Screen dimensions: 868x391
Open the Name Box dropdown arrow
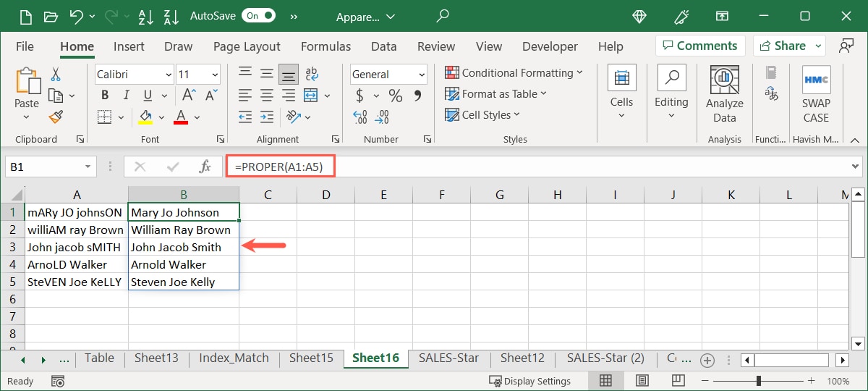pos(89,167)
